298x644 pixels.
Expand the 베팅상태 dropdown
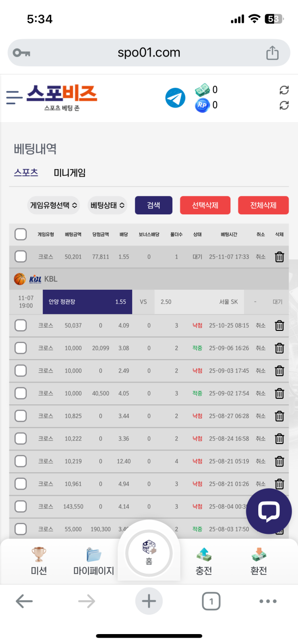point(107,205)
